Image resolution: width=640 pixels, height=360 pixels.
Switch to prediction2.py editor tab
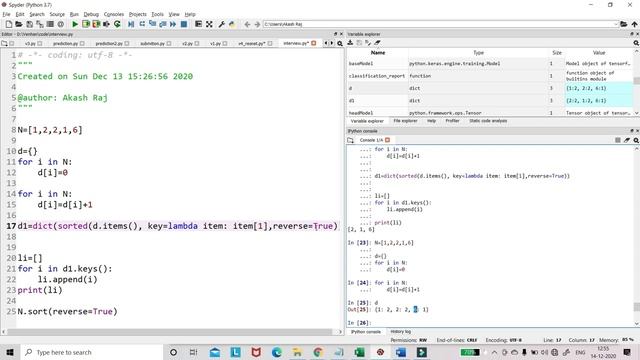click(x=109, y=43)
